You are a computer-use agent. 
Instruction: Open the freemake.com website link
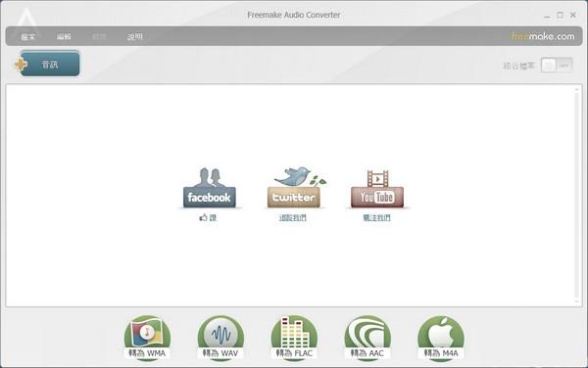point(543,36)
